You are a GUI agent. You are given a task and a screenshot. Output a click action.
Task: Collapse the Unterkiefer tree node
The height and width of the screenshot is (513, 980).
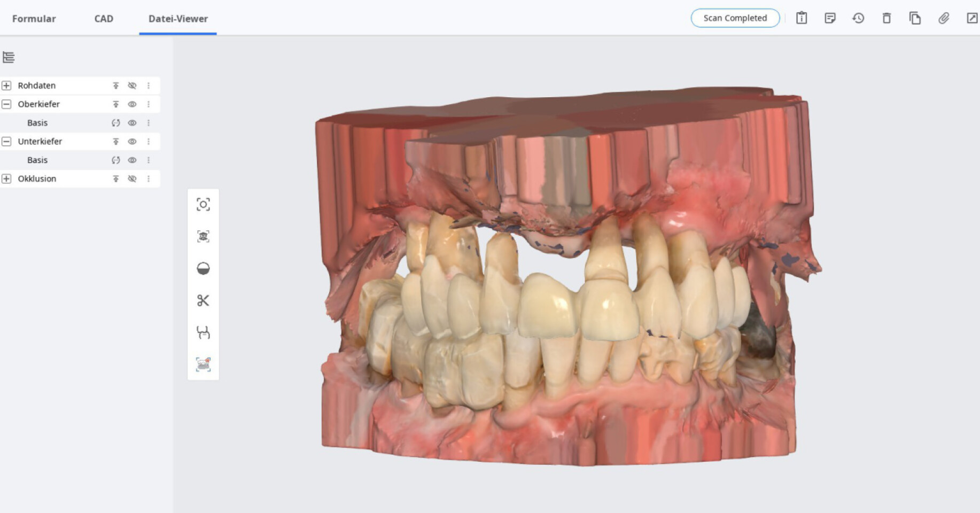pos(6,142)
